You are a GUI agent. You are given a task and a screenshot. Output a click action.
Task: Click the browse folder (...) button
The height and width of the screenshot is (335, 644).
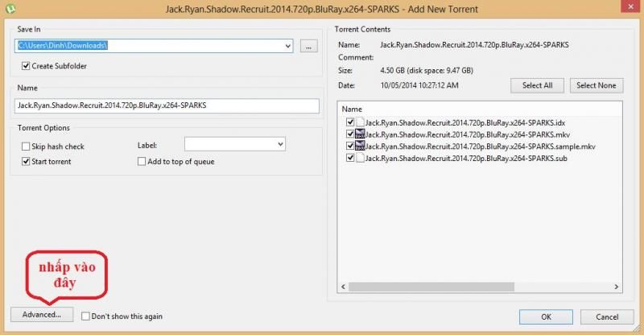[x=309, y=46]
